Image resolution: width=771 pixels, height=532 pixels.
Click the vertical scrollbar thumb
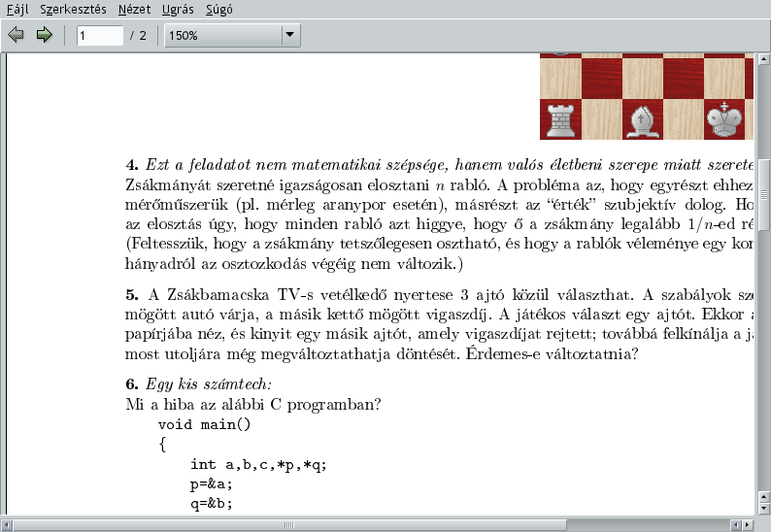763,194
